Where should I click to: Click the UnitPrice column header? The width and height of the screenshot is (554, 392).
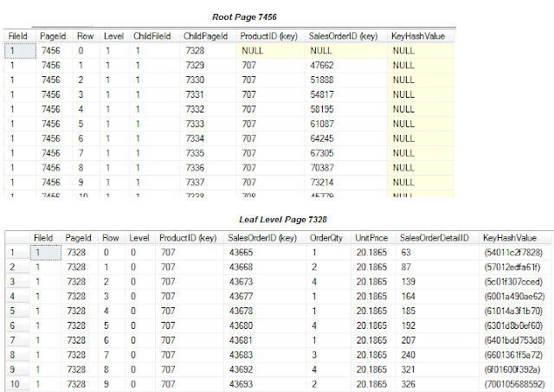370,237
